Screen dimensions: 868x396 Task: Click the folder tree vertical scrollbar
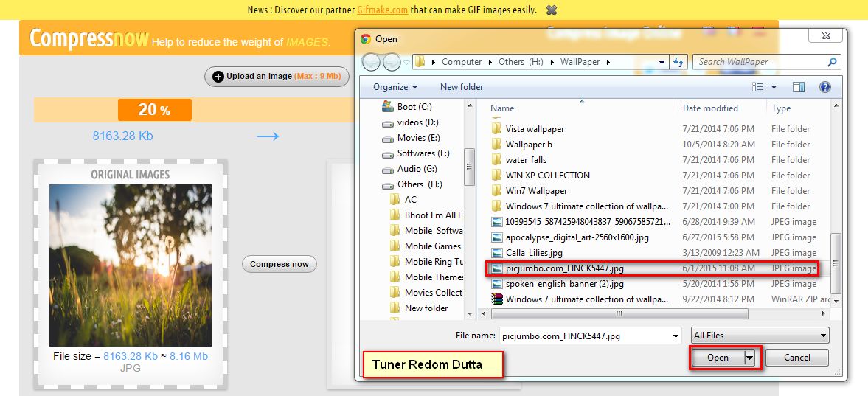tap(470, 166)
